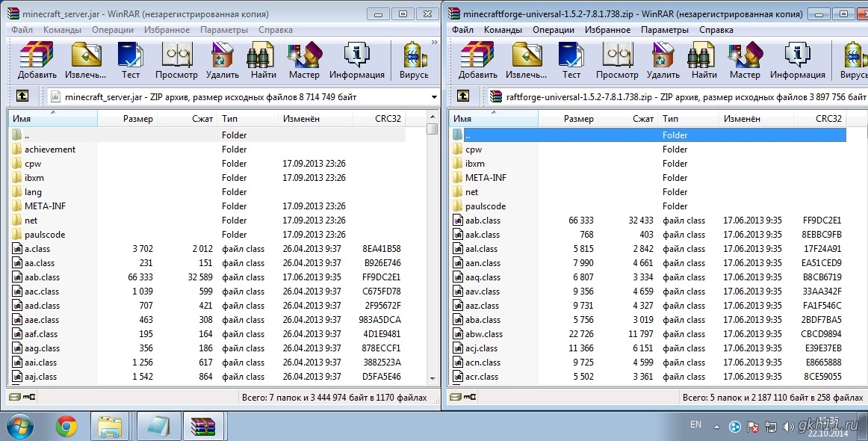The width and height of the screenshot is (868, 441).
Task: Expand the address path dropdown in minecraft_server.jar window
Action: (x=434, y=97)
